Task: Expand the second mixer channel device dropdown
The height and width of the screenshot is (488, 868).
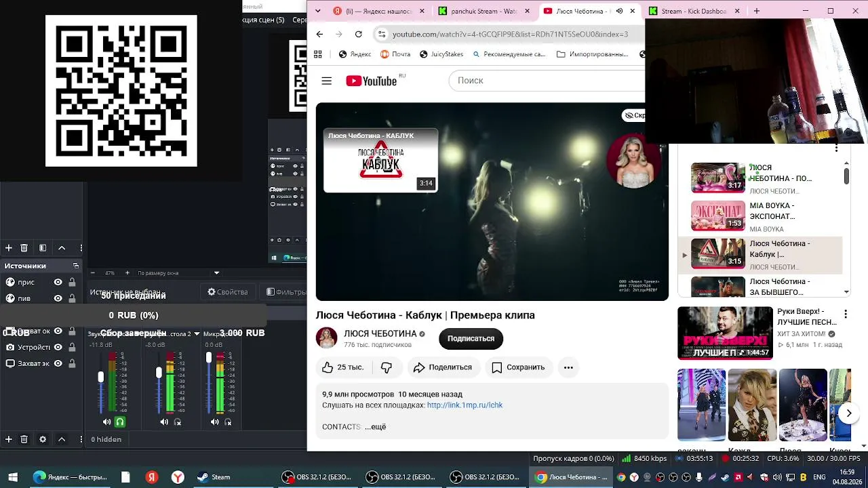Action: (197, 333)
